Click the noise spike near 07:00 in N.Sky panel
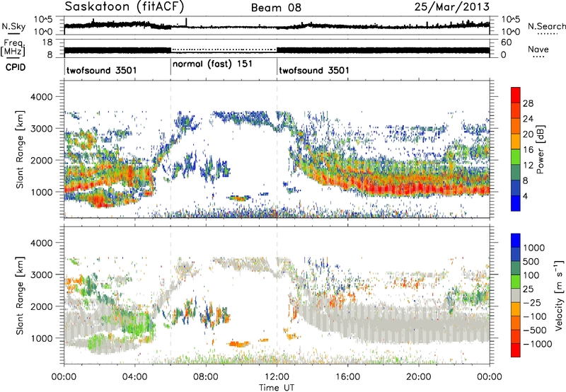Viewport: 566px width, 392px height. 186,23
